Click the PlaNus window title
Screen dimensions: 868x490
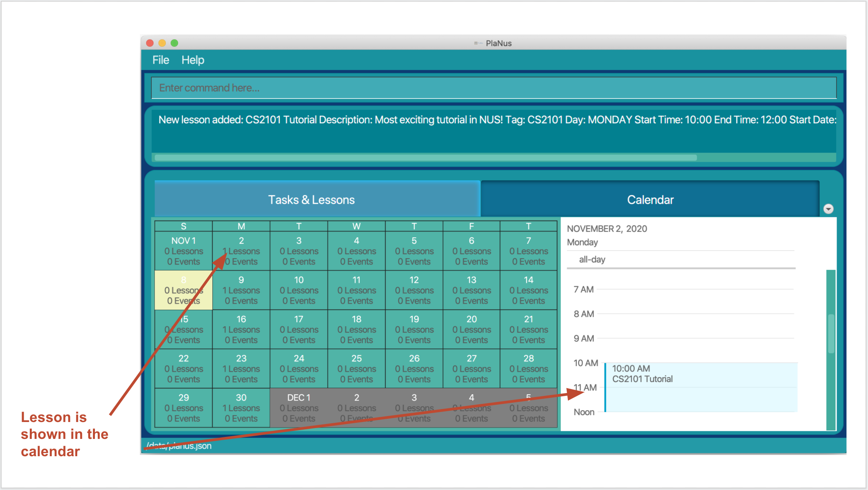tap(498, 43)
